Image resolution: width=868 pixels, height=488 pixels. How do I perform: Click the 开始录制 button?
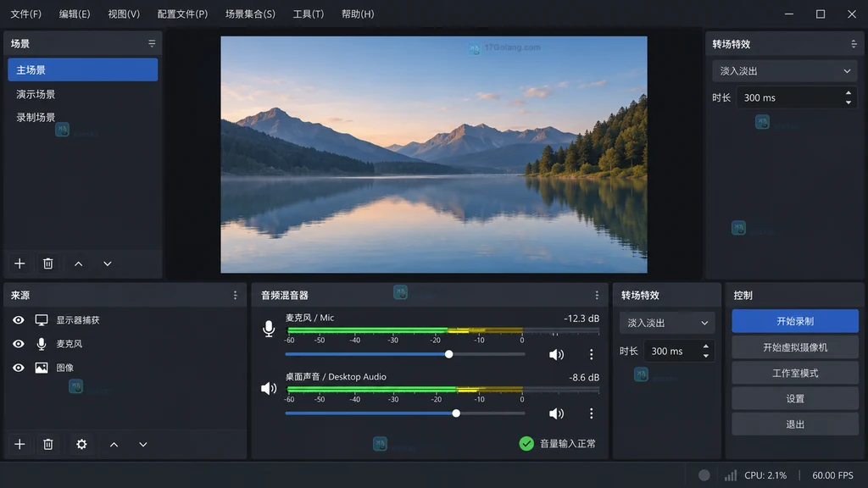[795, 321]
